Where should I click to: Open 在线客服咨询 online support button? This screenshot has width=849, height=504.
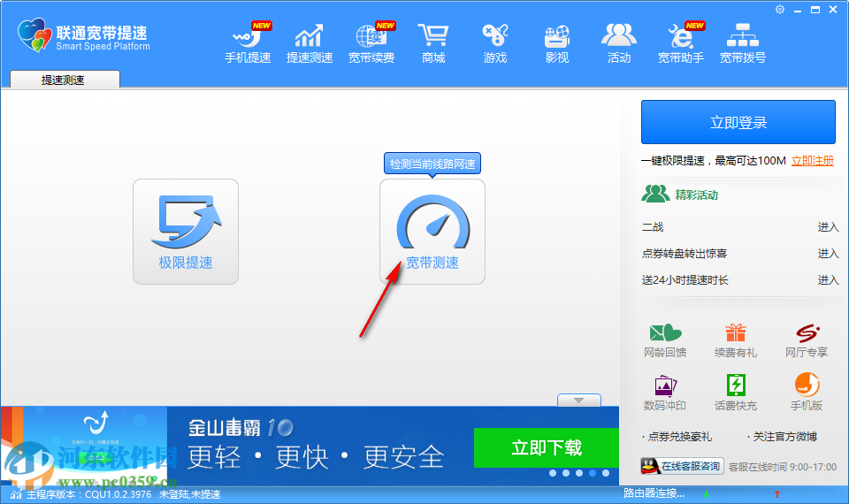pos(682,466)
